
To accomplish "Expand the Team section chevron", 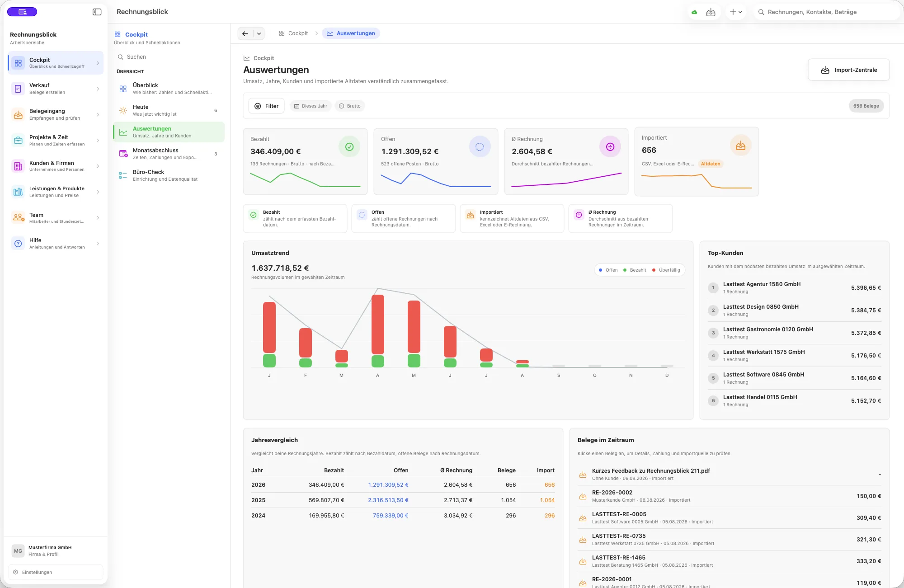I will pyautogui.click(x=98, y=217).
